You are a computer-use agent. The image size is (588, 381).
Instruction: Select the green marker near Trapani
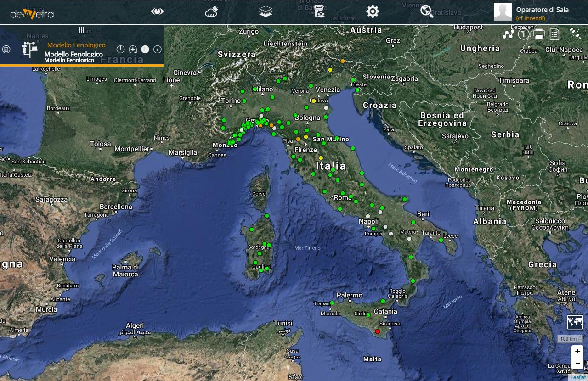pyautogui.click(x=332, y=303)
